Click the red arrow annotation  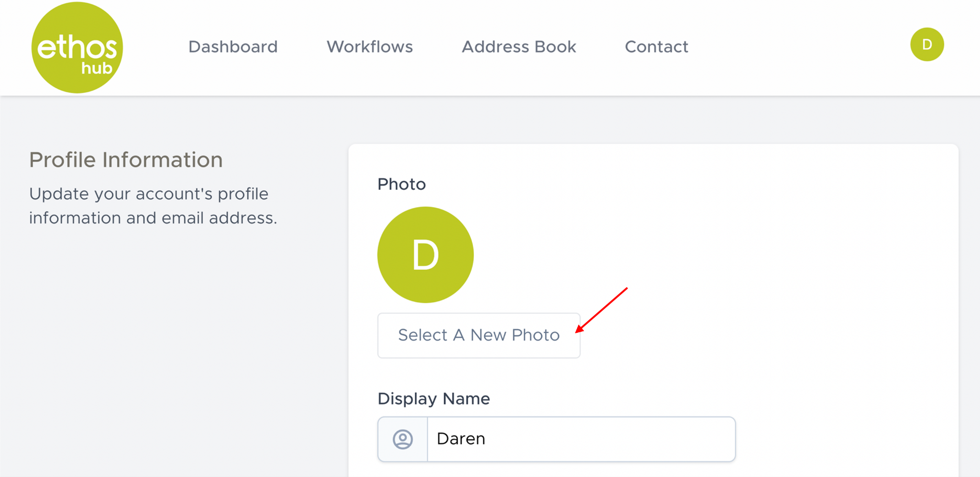tap(602, 310)
